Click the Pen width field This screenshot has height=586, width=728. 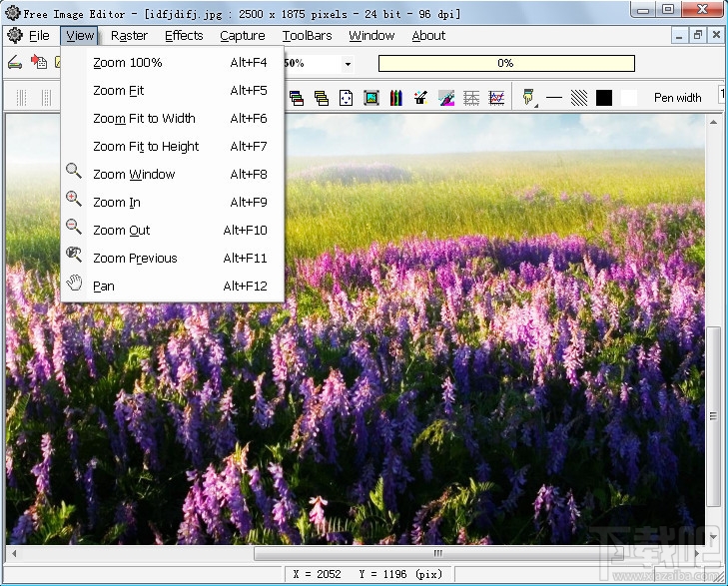pos(722,95)
